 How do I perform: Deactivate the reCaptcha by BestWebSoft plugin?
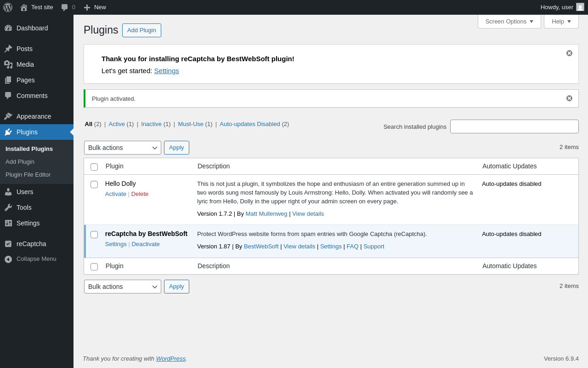[x=146, y=244]
